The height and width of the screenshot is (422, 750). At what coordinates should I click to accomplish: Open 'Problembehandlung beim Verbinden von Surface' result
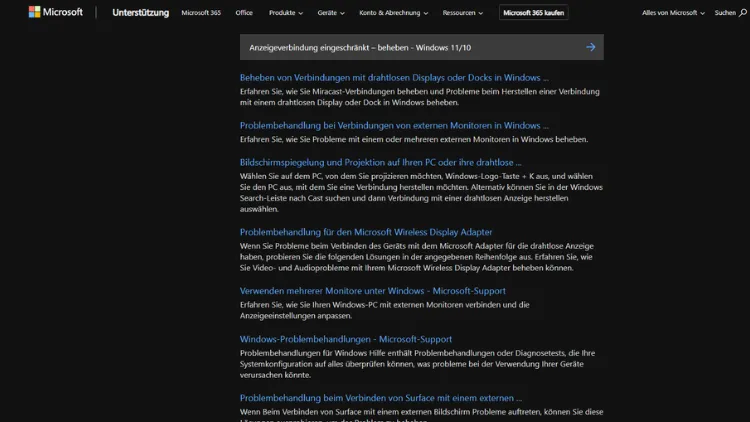pyautogui.click(x=381, y=398)
